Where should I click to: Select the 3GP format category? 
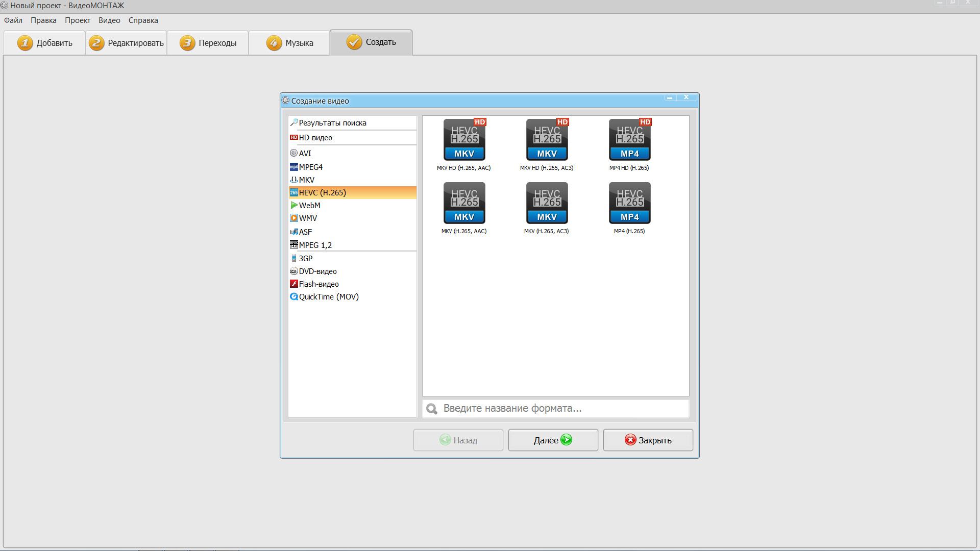353,258
